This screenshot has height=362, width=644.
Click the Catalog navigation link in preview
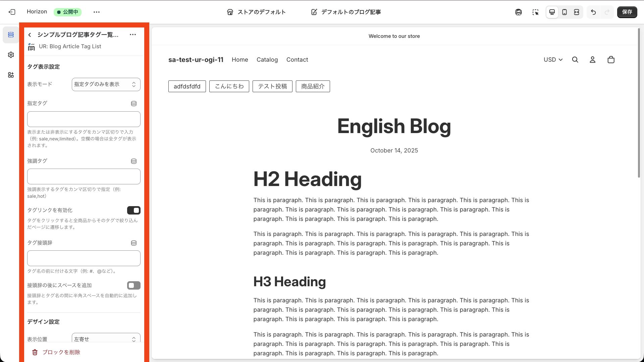tap(267, 59)
